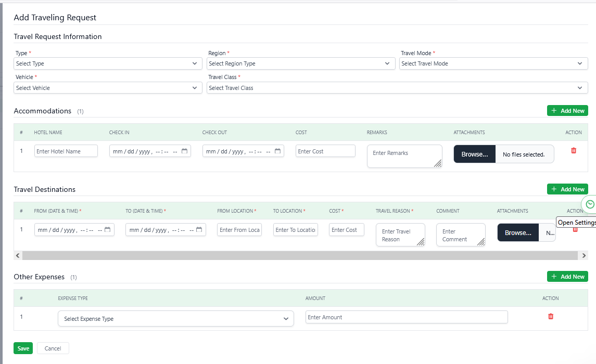The height and width of the screenshot is (364, 596).
Task: Add new accommodation row
Action: pyautogui.click(x=567, y=111)
